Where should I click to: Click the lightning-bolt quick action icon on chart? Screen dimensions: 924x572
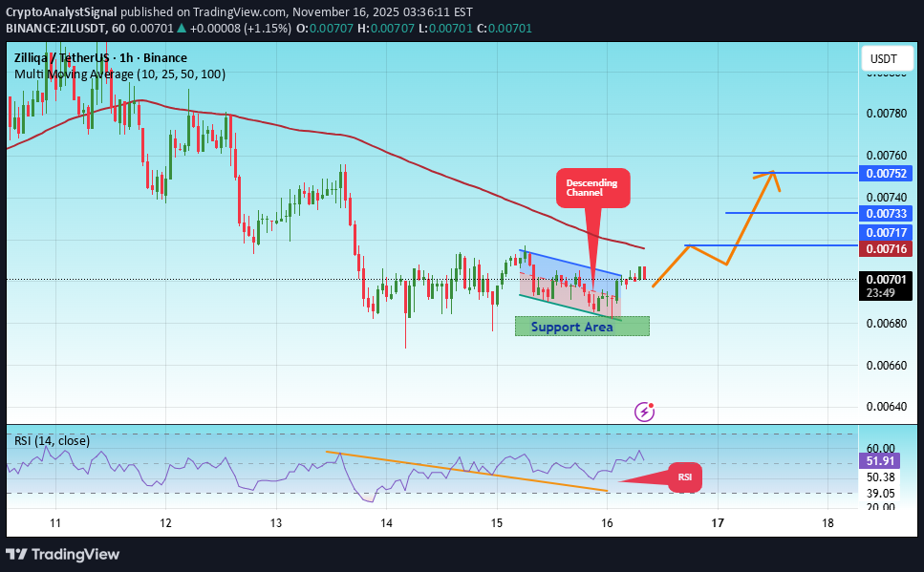644,411
